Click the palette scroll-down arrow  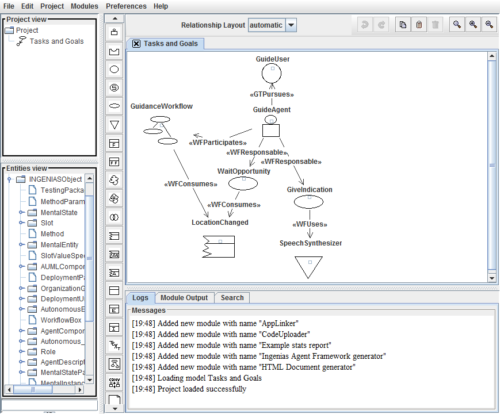click(115, 408)
